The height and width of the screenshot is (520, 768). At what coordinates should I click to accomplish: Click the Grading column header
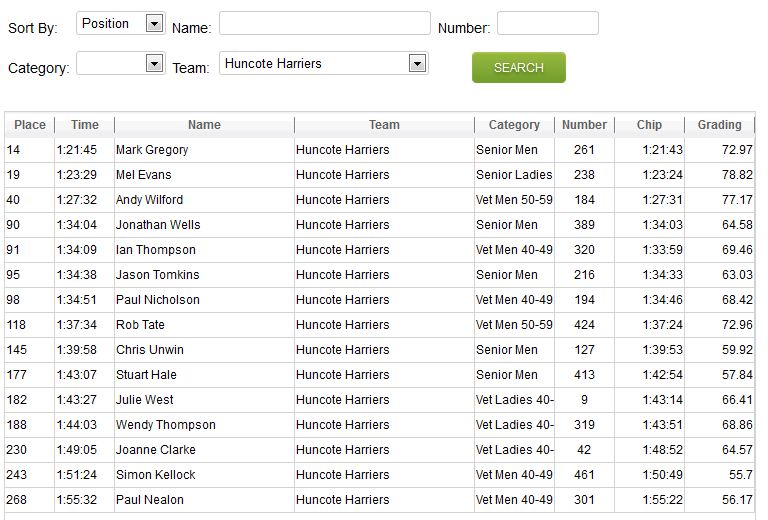(x=719, y=125)
